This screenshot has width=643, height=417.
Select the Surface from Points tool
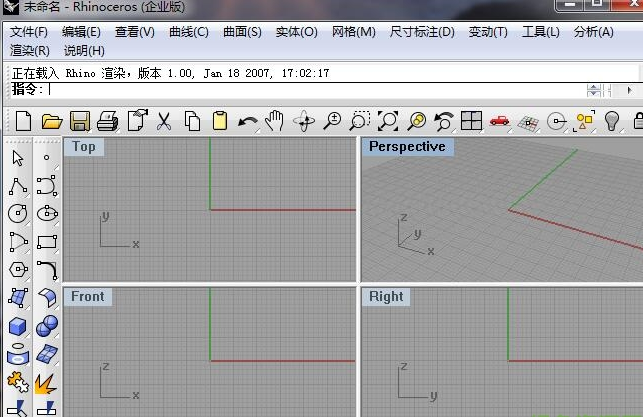point(18,298)
